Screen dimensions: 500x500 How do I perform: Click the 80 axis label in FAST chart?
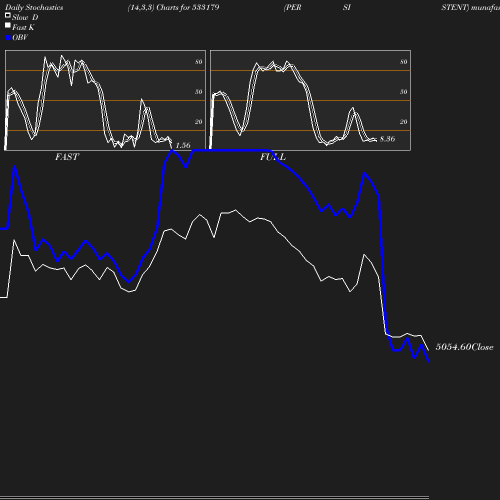click(x=199, y=62)
